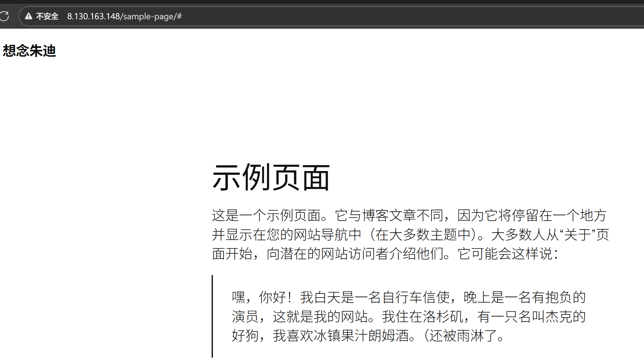Open the 想念朱迪 site title link
644x363 pixels.
pyautogui.click(x=29, y=51)
